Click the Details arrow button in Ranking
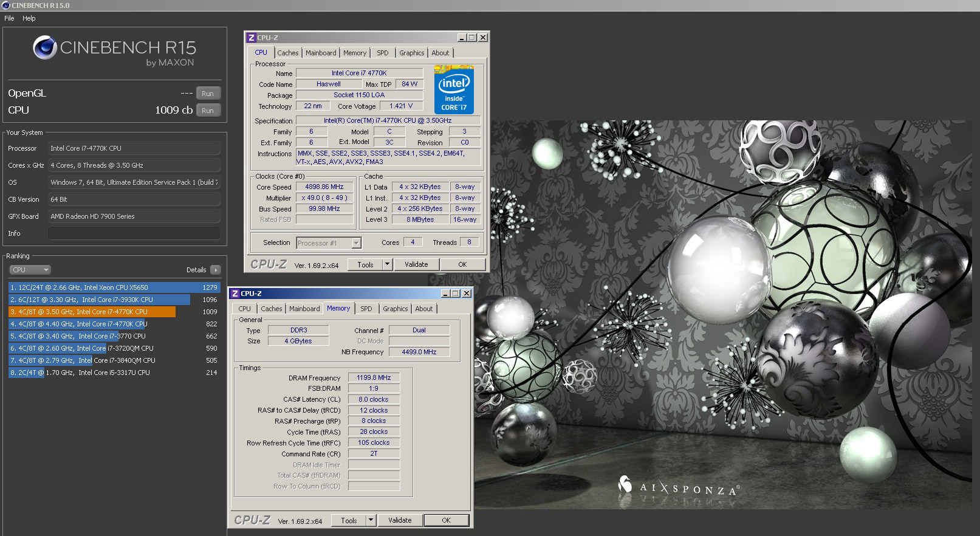This screenshot has width=980, height=536. tap(216, 270)
